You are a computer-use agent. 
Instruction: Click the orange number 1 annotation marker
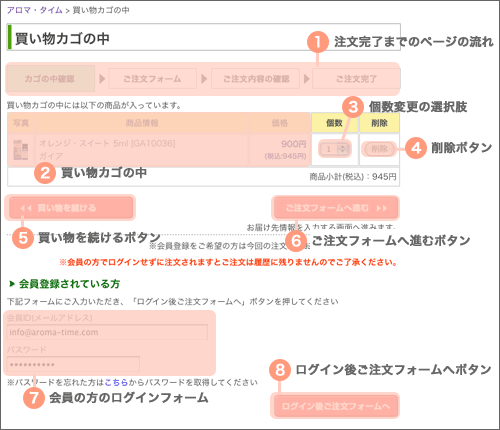pos(318,42)
